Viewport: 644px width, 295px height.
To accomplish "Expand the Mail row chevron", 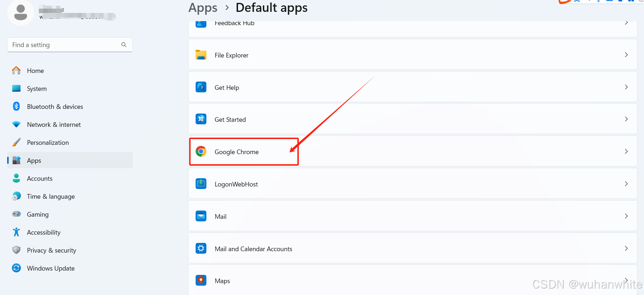I will tap(626, 216).
